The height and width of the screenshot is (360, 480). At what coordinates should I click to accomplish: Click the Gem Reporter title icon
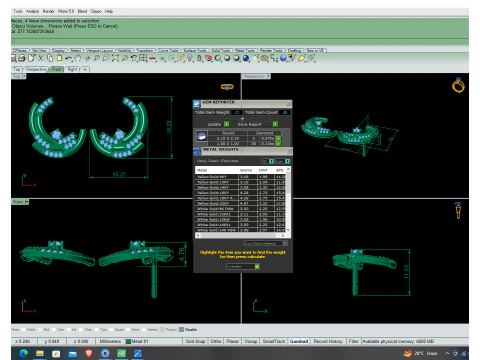pos(196,104)
